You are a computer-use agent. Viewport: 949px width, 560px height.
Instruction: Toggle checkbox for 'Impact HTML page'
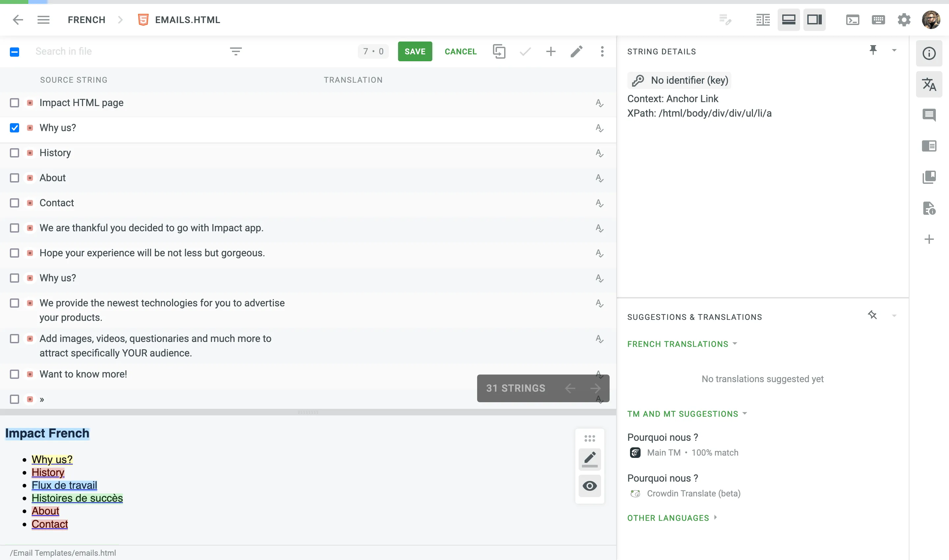(15, 103)
